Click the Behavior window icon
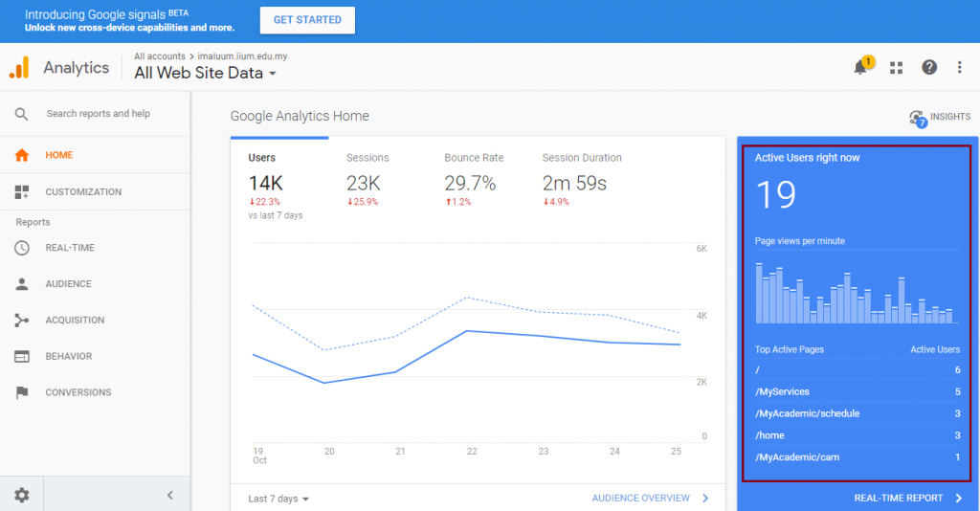980x511 pixels. 22,357
